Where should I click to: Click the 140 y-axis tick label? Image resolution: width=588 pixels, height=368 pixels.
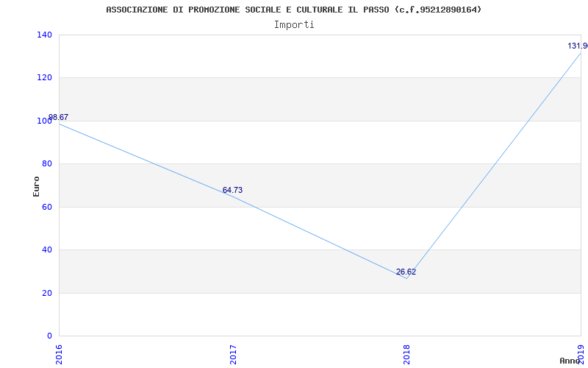click(x=44, y=35)
